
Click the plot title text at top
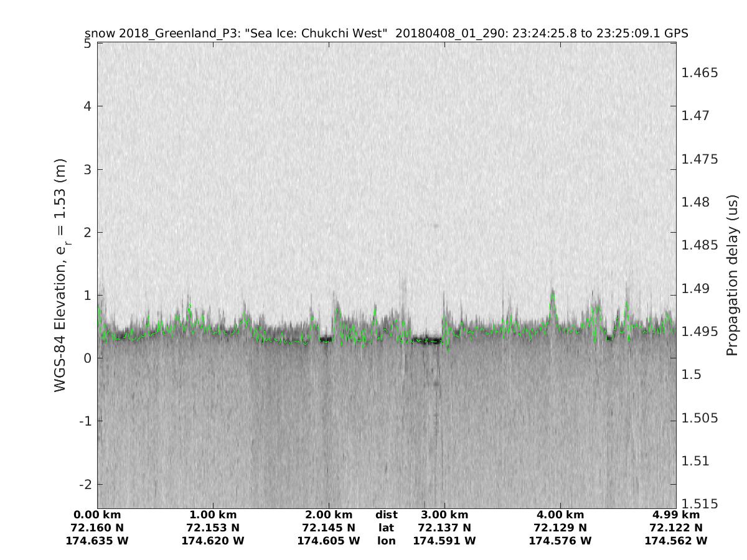(386, 34)
